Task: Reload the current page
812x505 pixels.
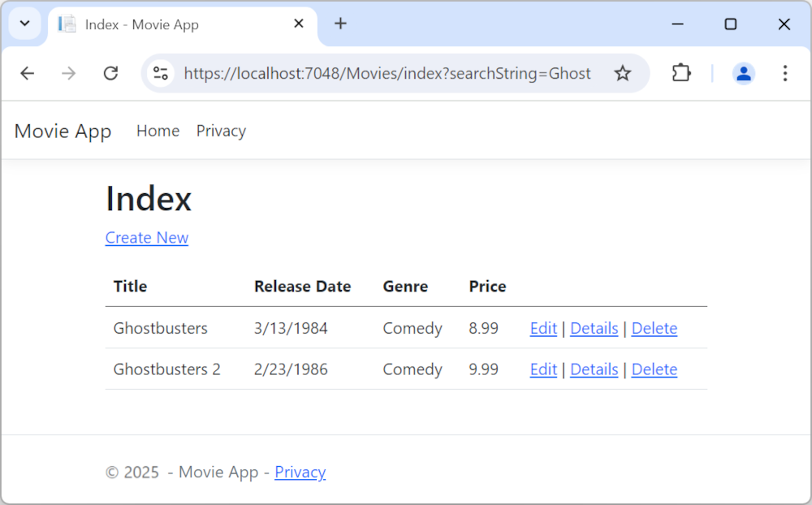Action: [x=110, y=73]
